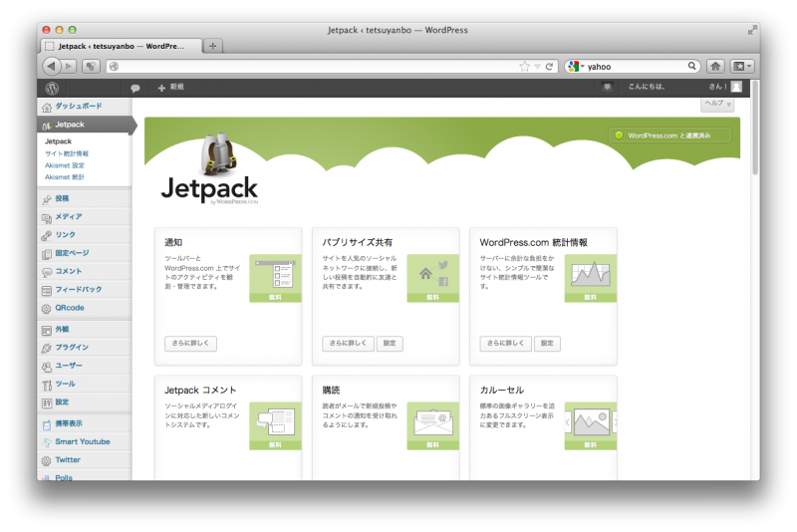This screenshot has height=532, width=797.
Task: Click the フィードバック form icon
Action: pyautogui.click(x=47, y=291)
